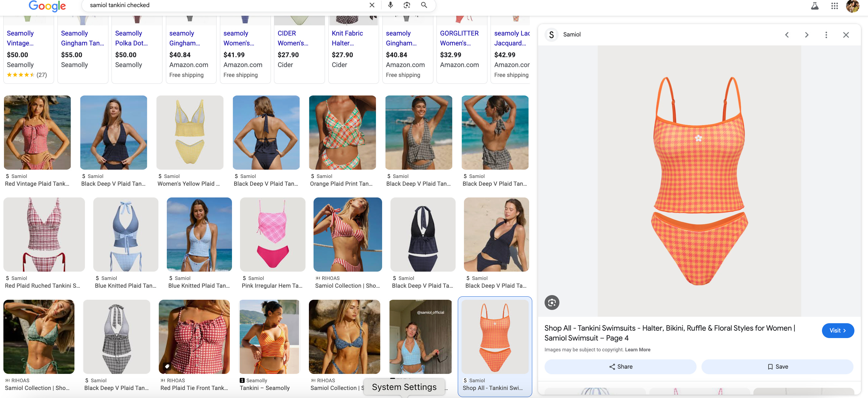Open the Learn More copyright link
The image size is (868, 398).
[x=638, y=349]
